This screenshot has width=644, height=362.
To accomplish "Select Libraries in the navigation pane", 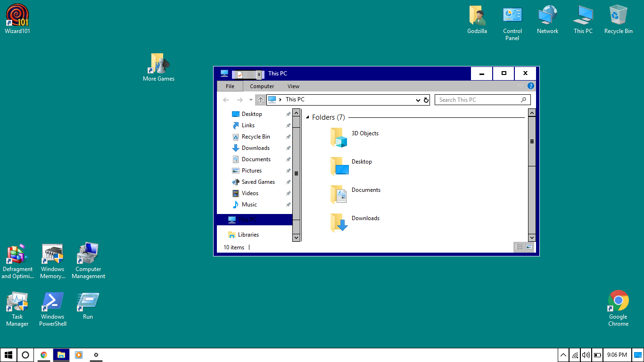I will pyautogui.click(x=248, y=234).
